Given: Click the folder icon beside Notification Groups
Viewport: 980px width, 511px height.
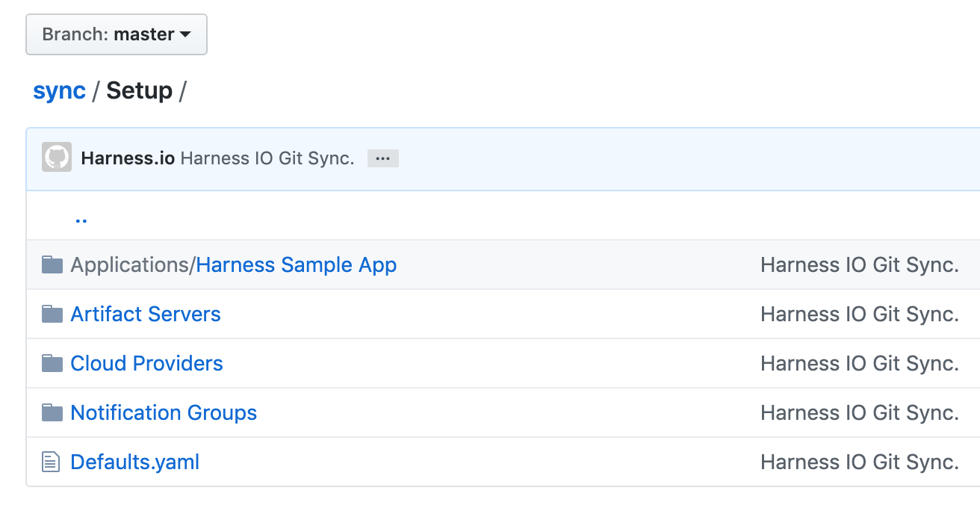Looking at the screenshot, I should click(52, 412).
